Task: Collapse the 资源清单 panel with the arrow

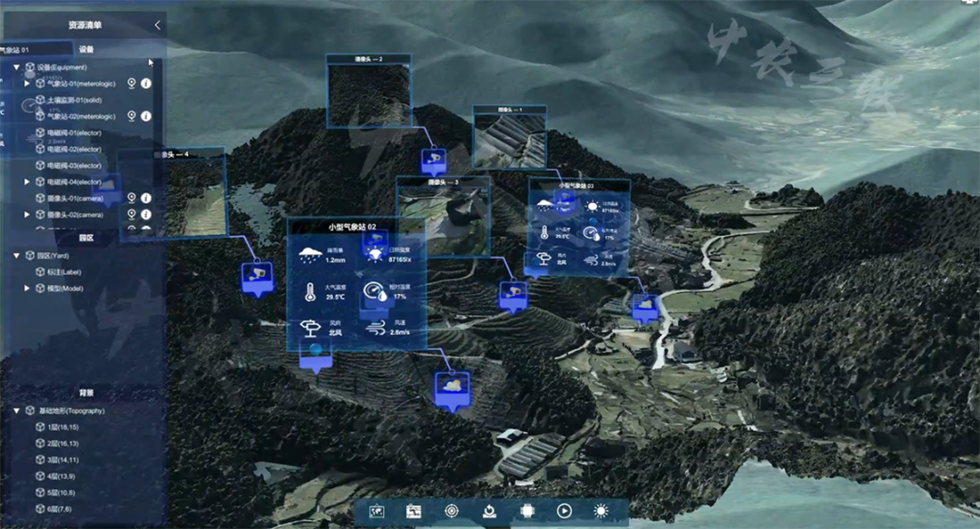Action: pyautogui.click(x=157, y=25)
